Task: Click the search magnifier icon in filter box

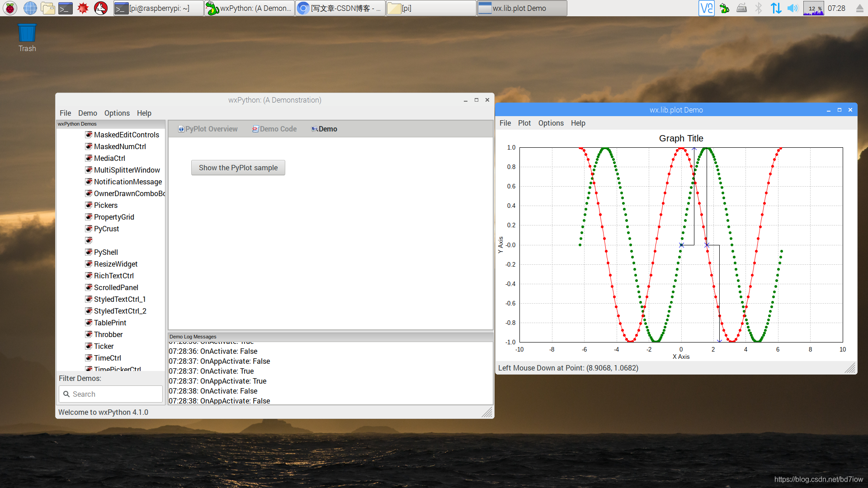Action: 66,394
